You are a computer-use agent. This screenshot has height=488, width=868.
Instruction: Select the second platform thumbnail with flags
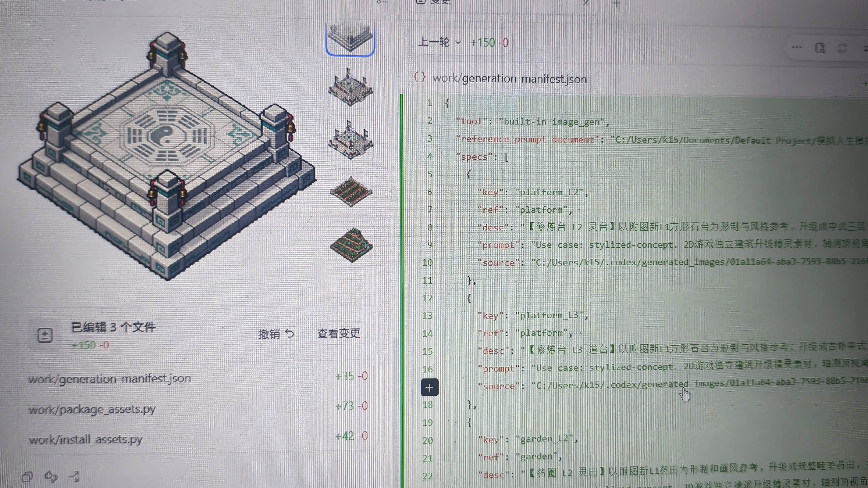[x=351, y=87]
